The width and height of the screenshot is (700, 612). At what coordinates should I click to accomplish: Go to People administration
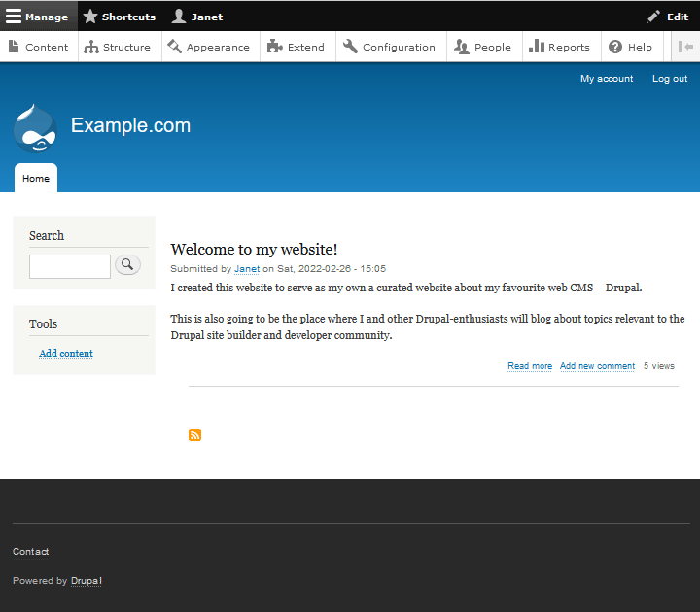483,47
